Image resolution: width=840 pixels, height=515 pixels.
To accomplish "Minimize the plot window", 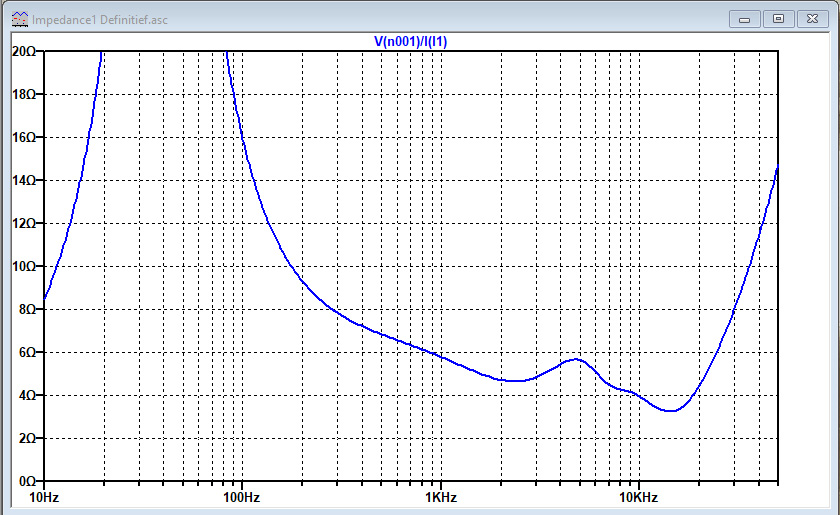I will 744,19.
